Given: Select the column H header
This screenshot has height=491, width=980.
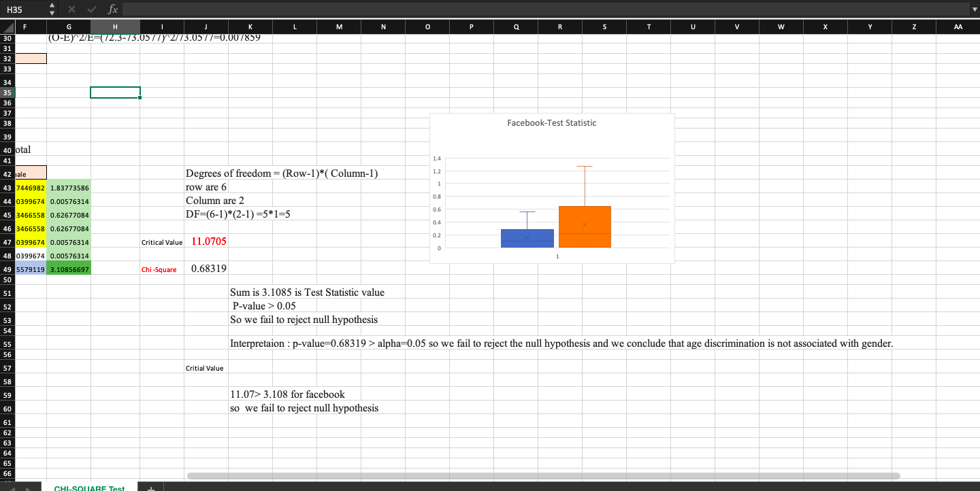Looking at the screenshot, I should [x=114, y=27].
